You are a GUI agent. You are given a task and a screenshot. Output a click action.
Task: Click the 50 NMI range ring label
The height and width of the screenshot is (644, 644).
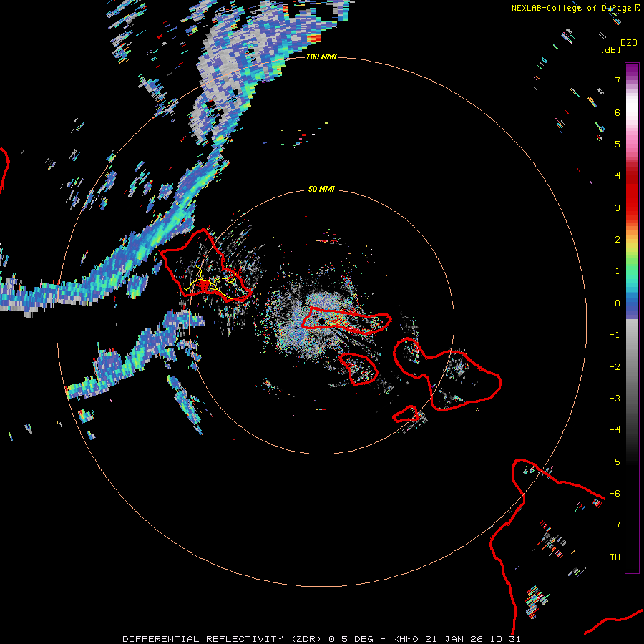321,189
